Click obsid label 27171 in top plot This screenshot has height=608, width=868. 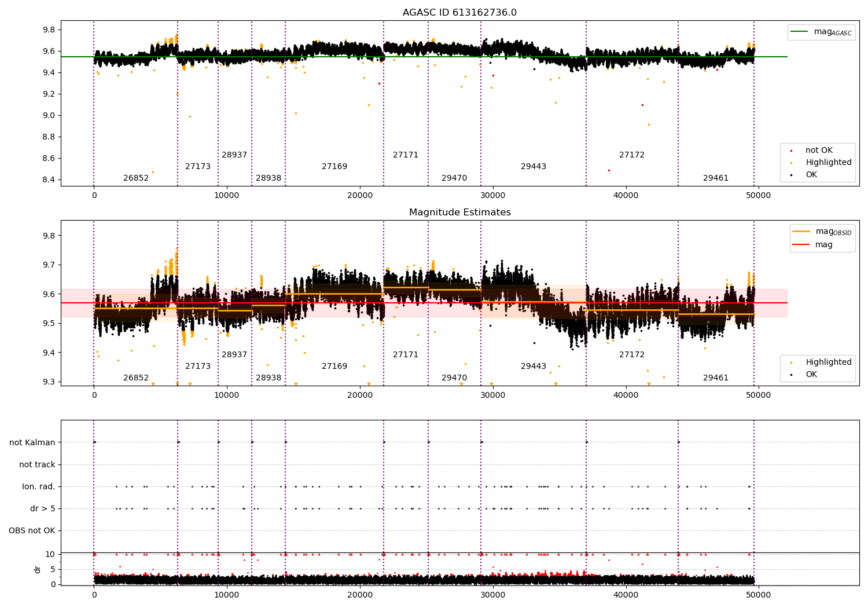[406, 155]
